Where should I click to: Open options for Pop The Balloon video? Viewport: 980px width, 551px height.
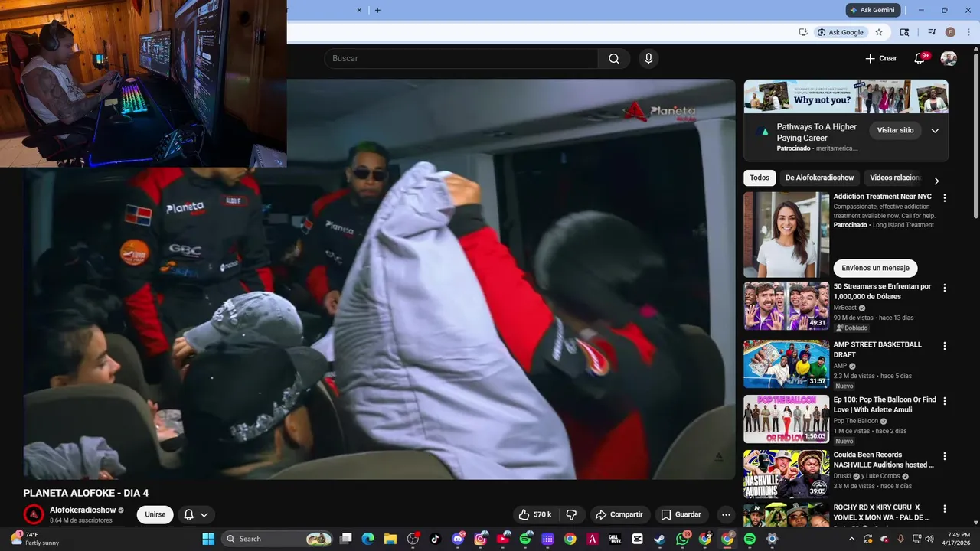(944, 401)
